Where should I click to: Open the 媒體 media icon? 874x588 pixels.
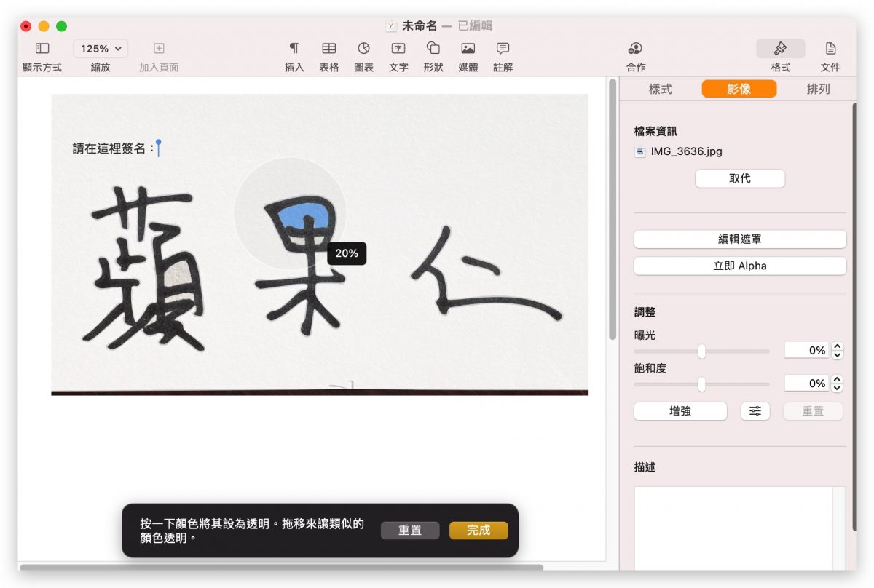468,48
